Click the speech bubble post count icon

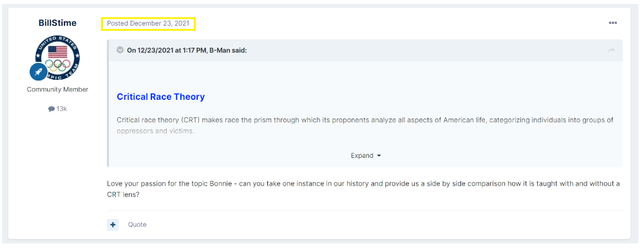pos(52,109)
